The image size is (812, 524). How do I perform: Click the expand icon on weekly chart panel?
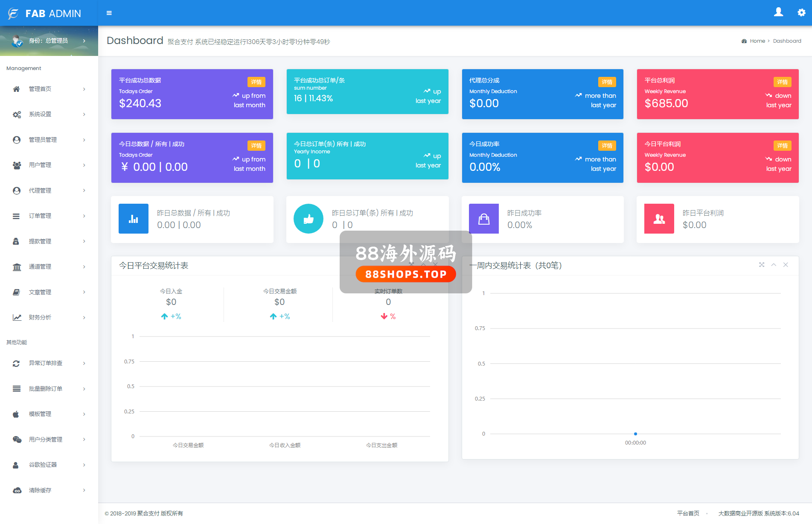(x=762, y=265)
